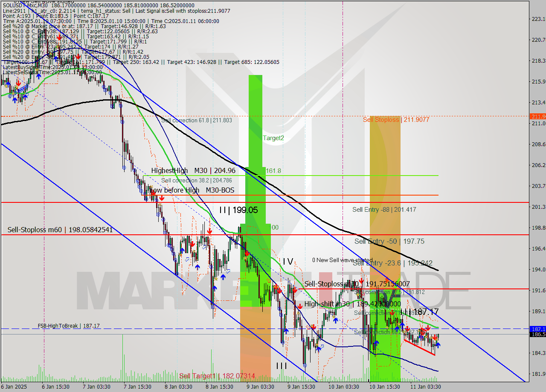The width and height of the screenshot is (546, 392).
Task: Select the 'Sell Entry -50 | 197.75' label
Action: pyautogui.click(x=389, y=241)
